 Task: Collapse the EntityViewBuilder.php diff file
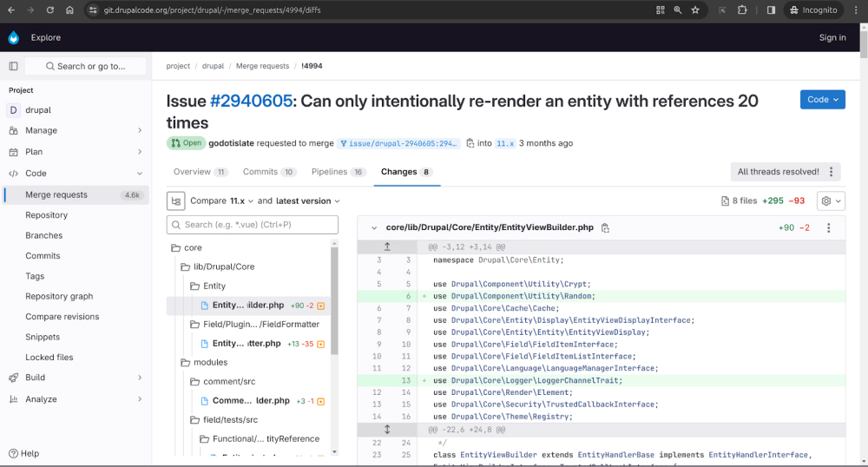(374, 228)
